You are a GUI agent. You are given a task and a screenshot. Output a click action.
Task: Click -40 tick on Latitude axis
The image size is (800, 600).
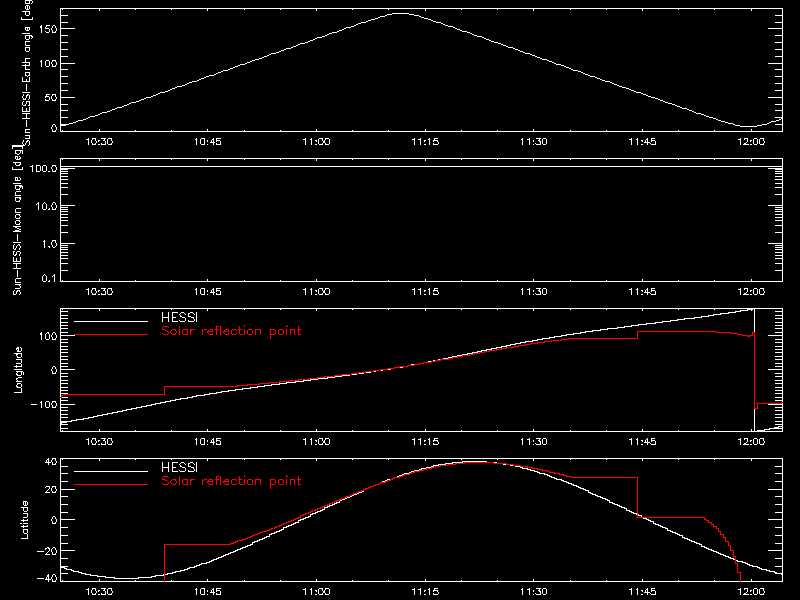click(x=47, y=578)
